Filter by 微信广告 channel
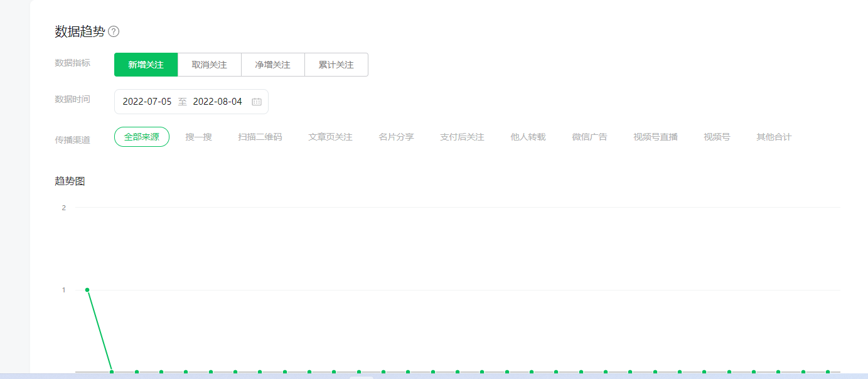868x379 pixels. [x=590, y=137]
